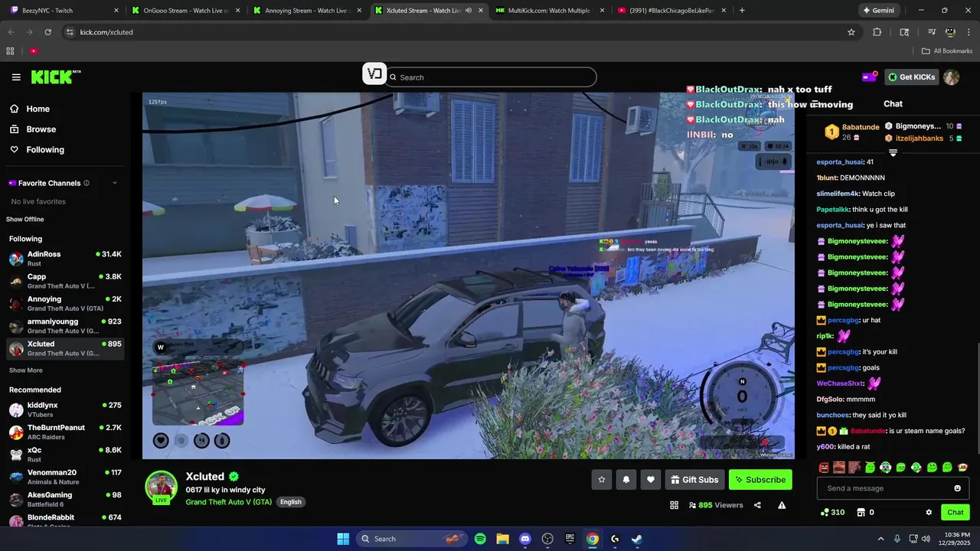Open OBS Studio from the taskbar
The width and height of the screenshot is (980, 551).
click(547, 539)
